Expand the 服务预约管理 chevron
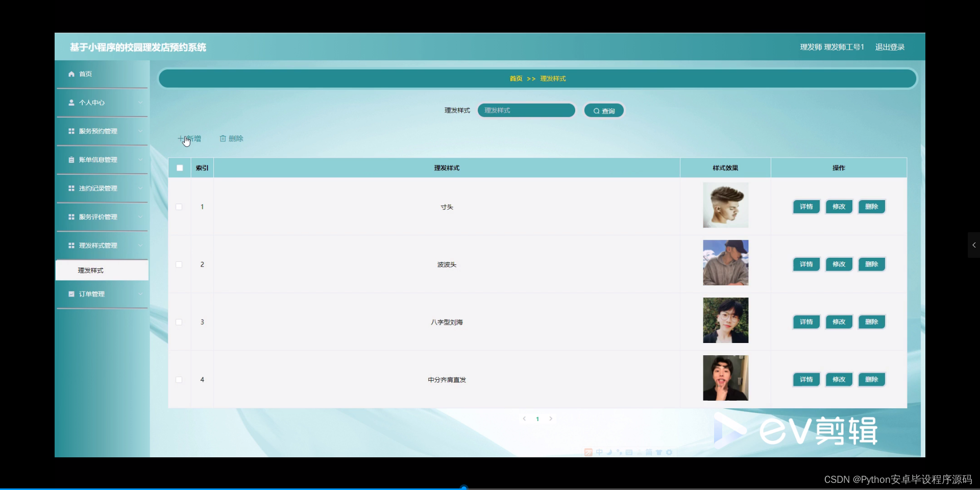 pyautogui.click(x=140, y=131)
